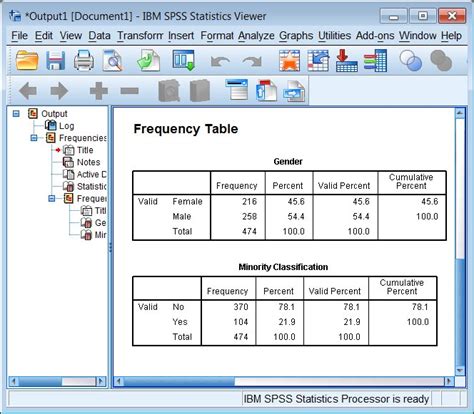The height and width of the screenshot is (414, 474).
Task: Select Statistics item in outline
Action: [x=92, y=186]
